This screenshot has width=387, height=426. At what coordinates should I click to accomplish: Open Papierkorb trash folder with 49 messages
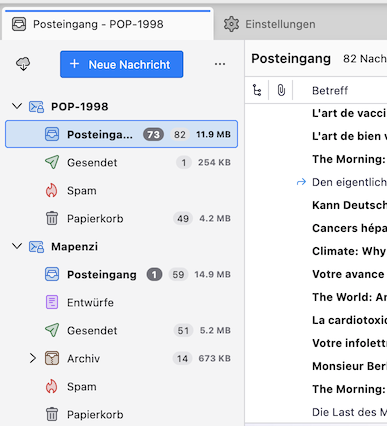click(x=121, y=219)
